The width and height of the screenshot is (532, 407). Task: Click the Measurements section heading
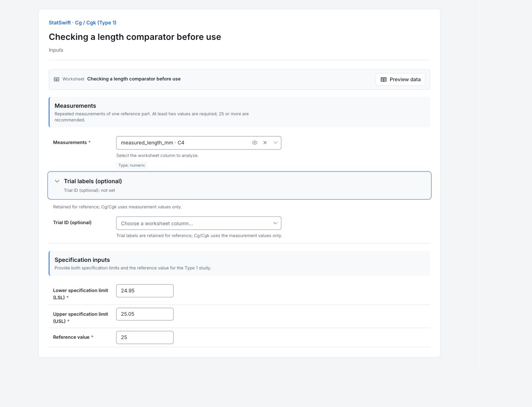point(75,106)
